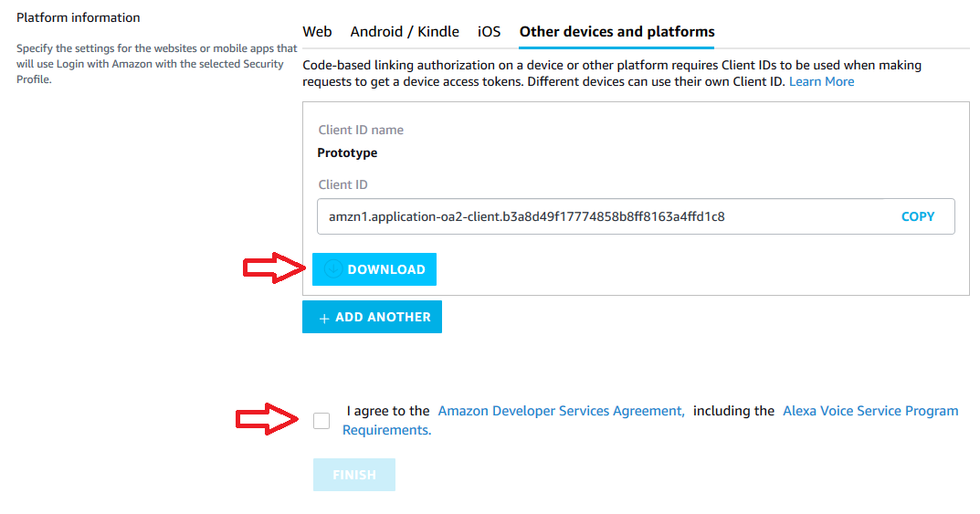Switch to the Web tab
The width and height of the screenshot is (980, 514).
(x=317, y=32)
